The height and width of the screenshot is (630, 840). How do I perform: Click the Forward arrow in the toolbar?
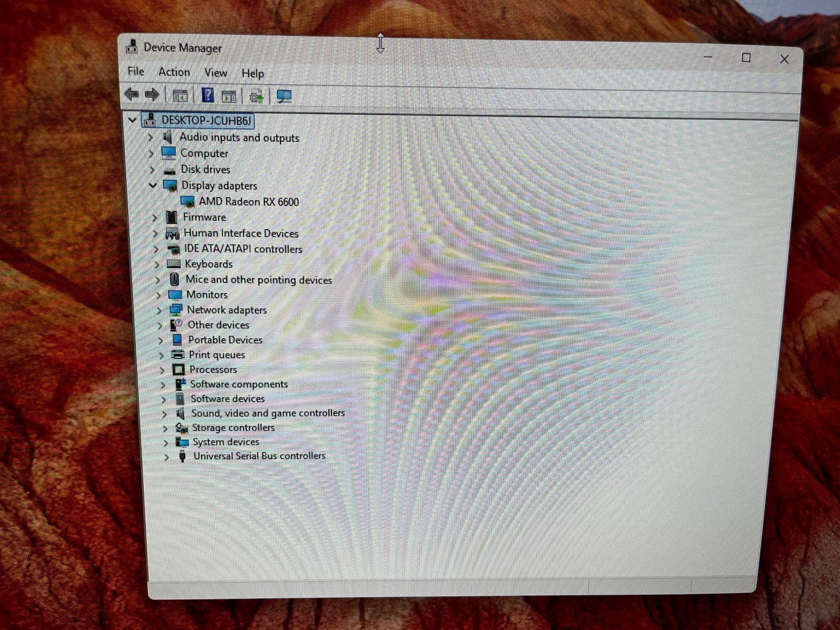click(x=152, y=95)
